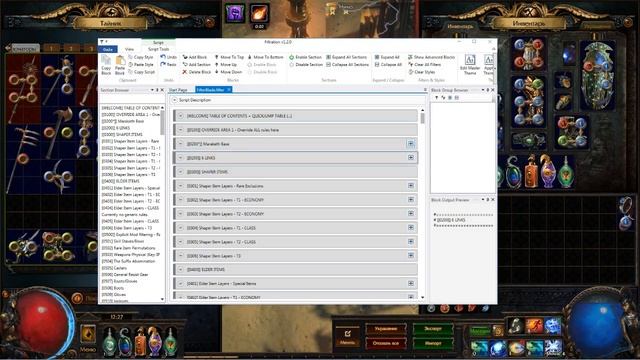Click Clear All Filters
Image resolution: width=640 pixels, height=360 pixels.
[424, 64]
